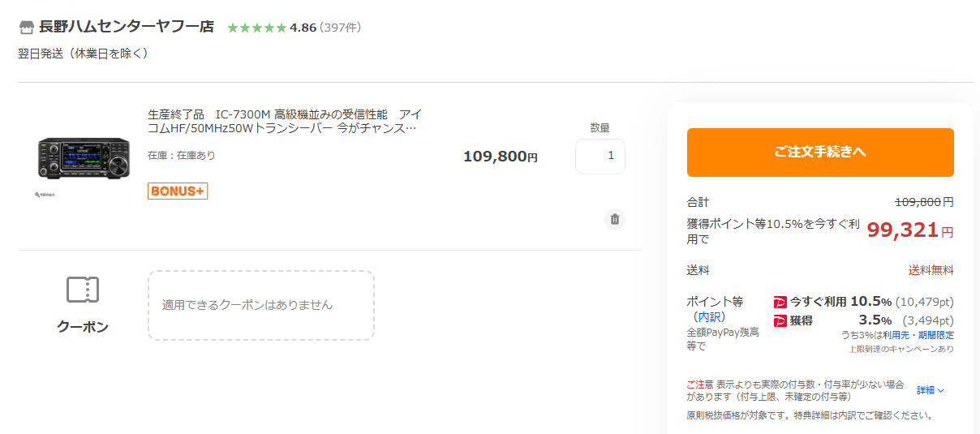
Task: Open the IC-7300M product title link
Action: (284, 121)
